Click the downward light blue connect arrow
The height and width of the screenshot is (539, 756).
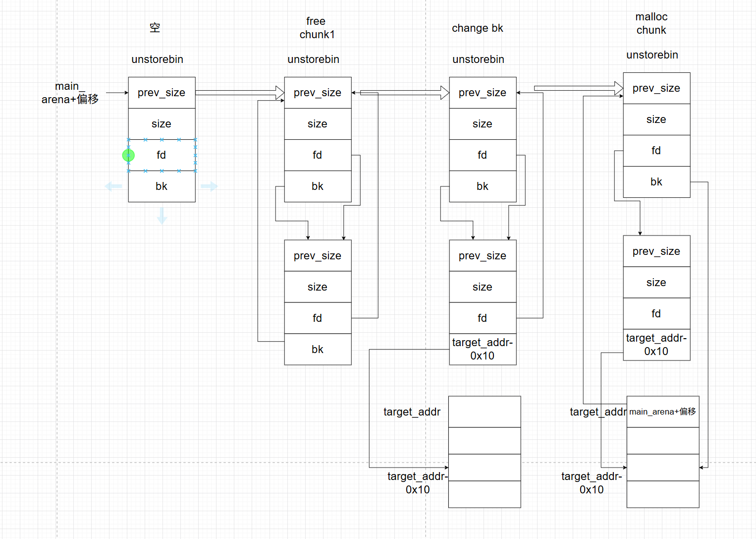click(162, 216)
